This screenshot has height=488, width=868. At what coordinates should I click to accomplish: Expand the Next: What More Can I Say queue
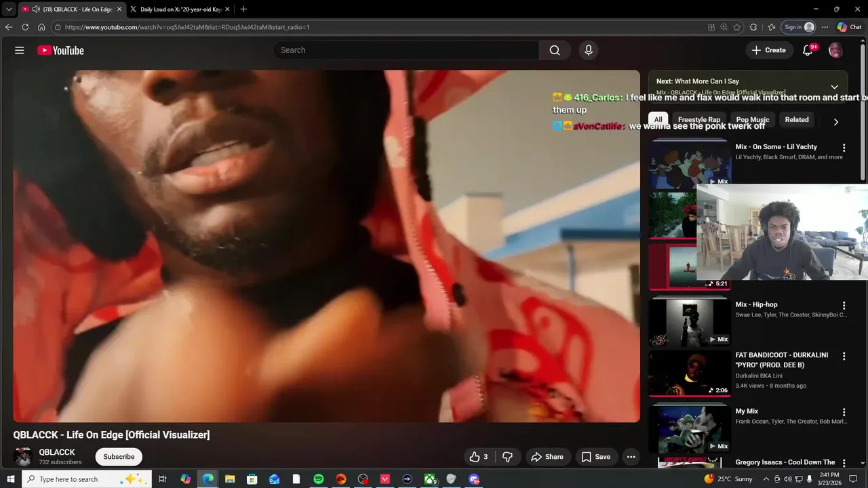(x=835, y=87)
